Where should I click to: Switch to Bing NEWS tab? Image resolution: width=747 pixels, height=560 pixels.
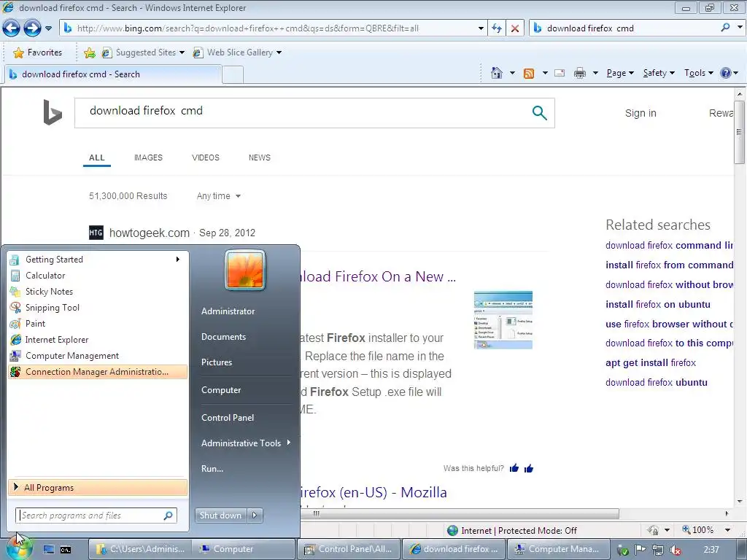pyautogui.click(x=259, y=157)
